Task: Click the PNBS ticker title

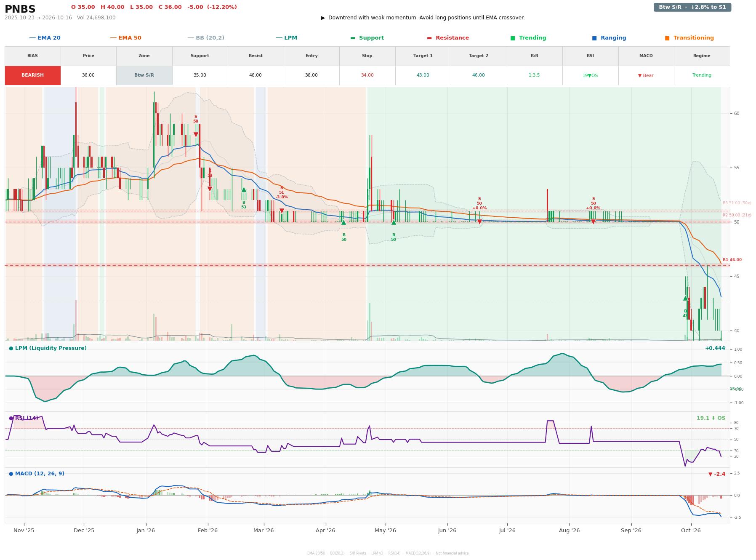Action: (x=20, y=9)
